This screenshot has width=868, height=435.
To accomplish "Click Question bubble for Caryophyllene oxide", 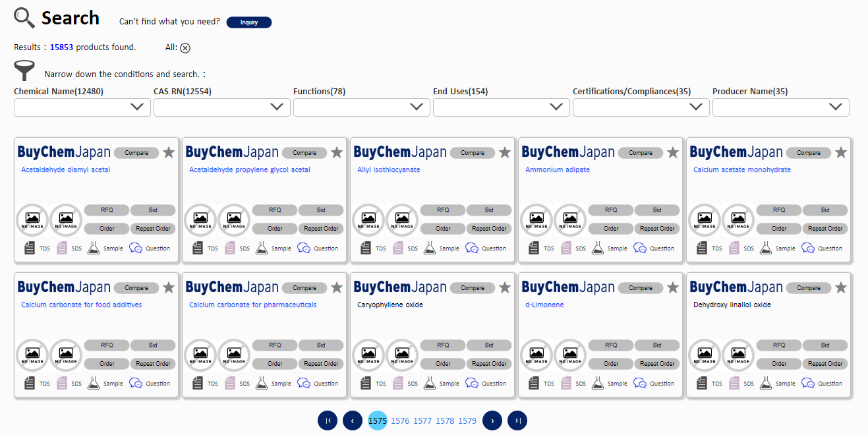I will [472, 384].
